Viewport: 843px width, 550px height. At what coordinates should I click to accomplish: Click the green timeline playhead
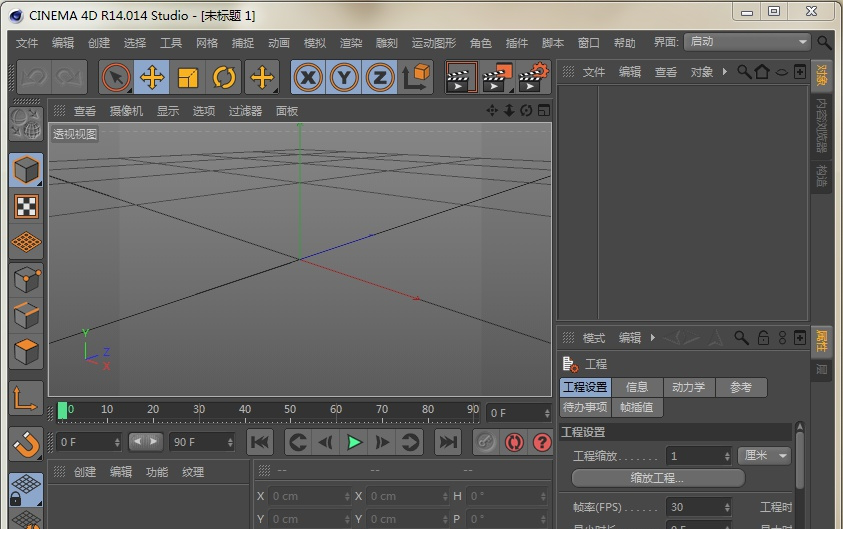click(62, 410)
